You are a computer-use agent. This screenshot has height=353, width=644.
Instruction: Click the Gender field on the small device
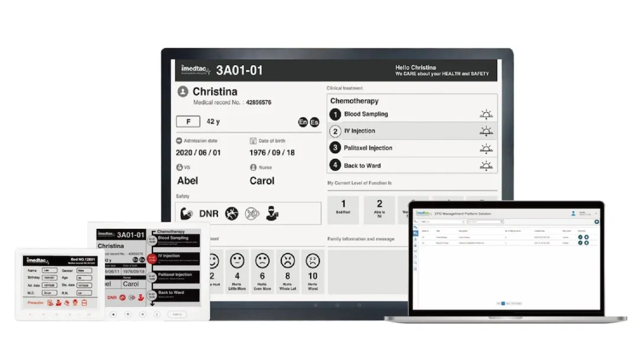point(84,270)
